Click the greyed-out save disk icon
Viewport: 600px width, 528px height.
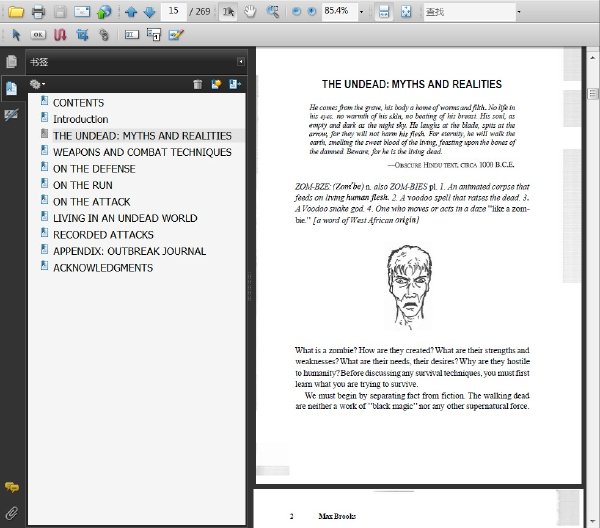(x=60, y=11)
